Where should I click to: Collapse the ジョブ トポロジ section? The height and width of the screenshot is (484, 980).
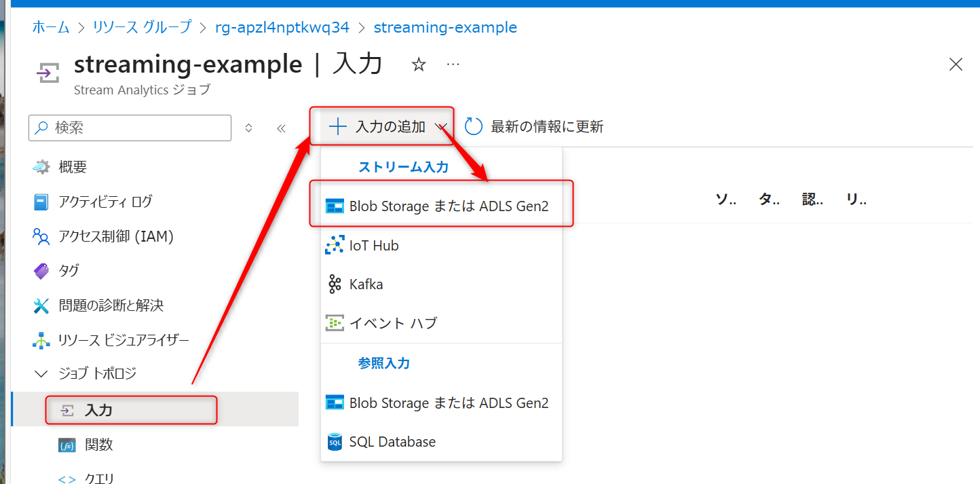(x=41, y=373)
